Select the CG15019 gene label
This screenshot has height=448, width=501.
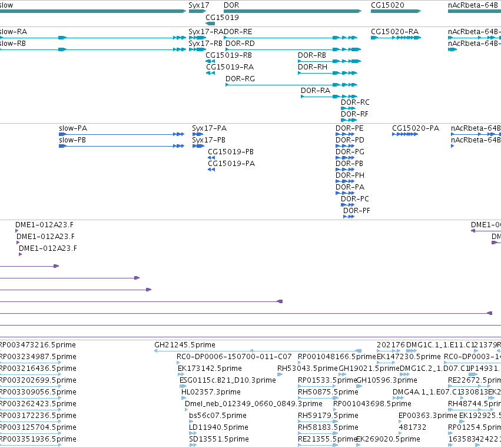pos(222,18)
